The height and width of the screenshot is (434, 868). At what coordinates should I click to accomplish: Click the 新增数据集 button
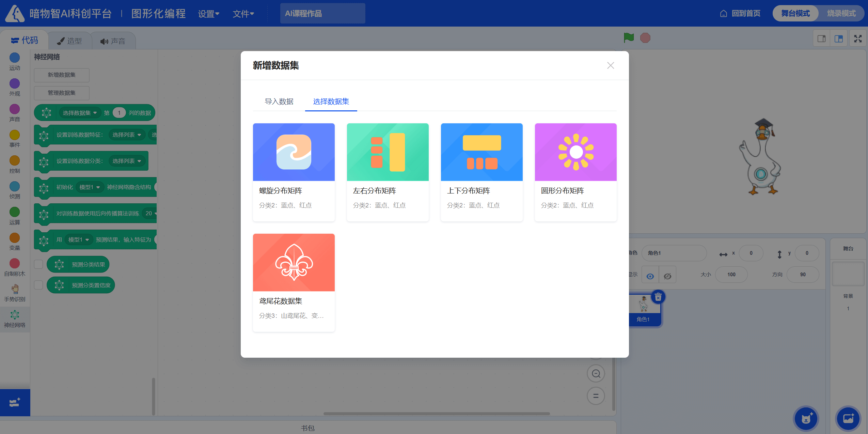point(62,75)
